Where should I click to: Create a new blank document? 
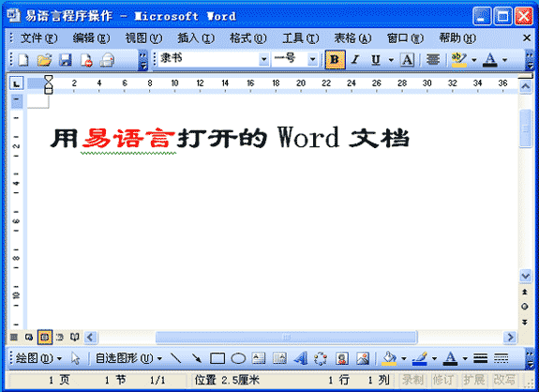coord(23,60)
